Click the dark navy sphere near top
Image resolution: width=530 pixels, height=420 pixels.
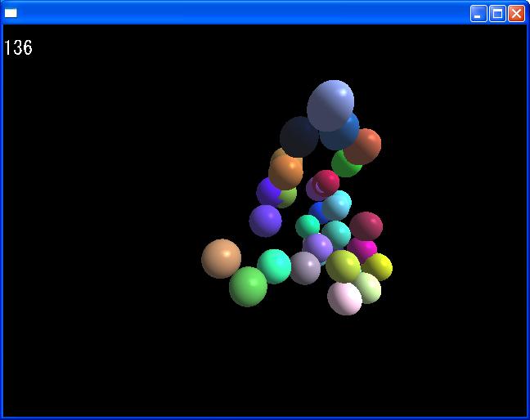point(299,136)
